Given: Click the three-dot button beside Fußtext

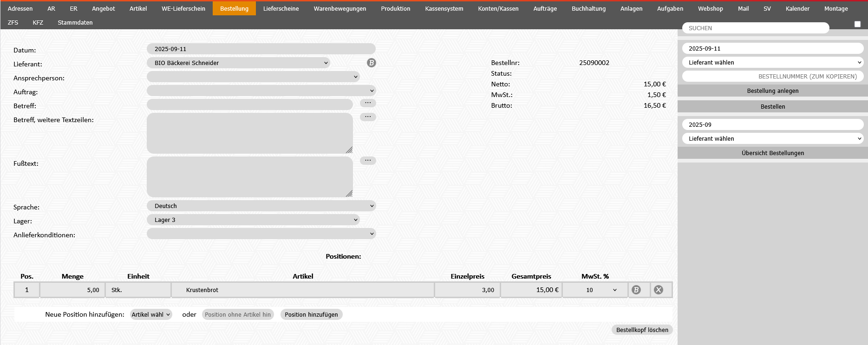Looking at the screenshot, I should point(368,161).
